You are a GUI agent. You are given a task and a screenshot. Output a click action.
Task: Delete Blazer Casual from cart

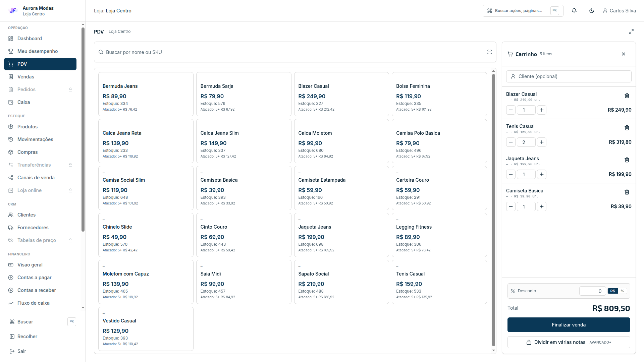pyautogui.click(x=627, y=96)
